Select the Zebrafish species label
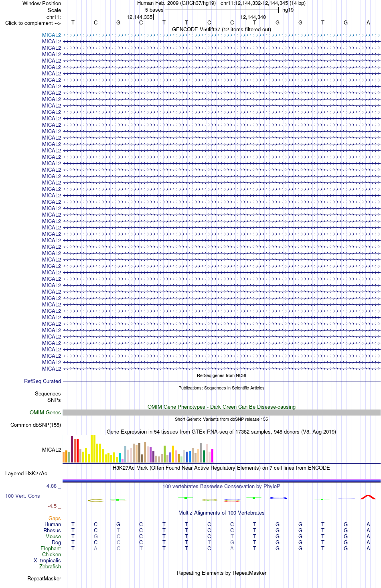Image resolution: width=381 pixels, height=588 pixels. coord(50,566)
